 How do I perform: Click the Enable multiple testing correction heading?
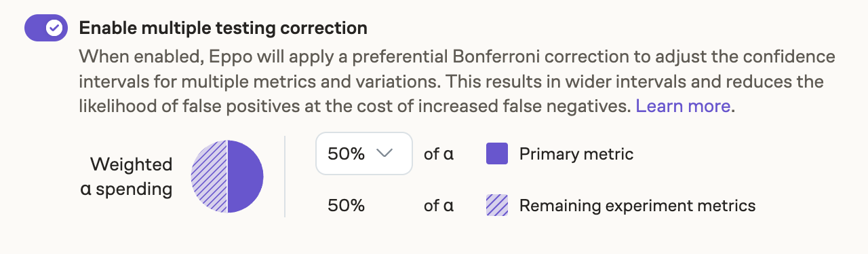223,28
